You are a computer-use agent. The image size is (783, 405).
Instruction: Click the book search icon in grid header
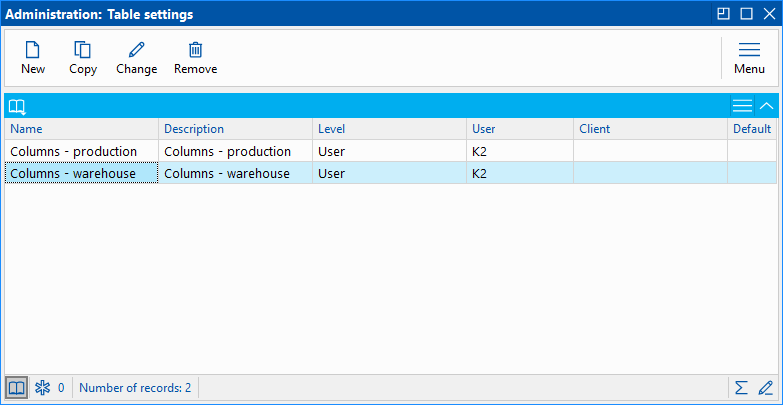[17, 106]
